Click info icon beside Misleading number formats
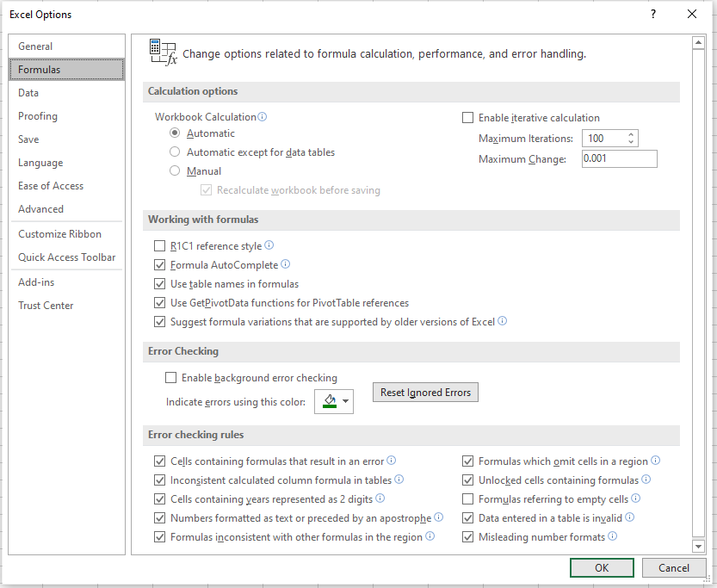This screenshot has width=717, height=588. point(613,536)
